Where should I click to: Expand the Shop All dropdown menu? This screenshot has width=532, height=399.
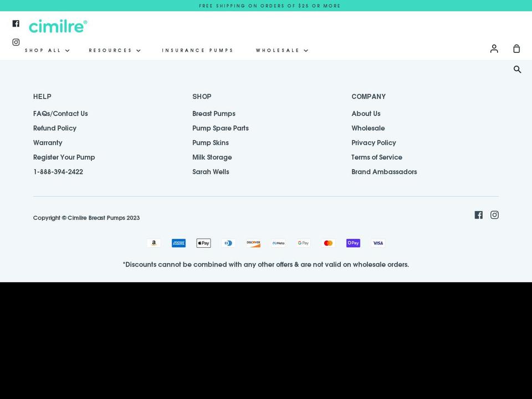point(47,50)
